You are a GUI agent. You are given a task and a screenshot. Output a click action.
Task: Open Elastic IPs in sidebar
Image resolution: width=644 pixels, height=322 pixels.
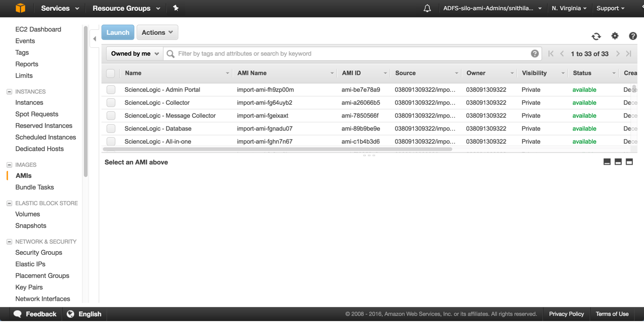(30, 264)
